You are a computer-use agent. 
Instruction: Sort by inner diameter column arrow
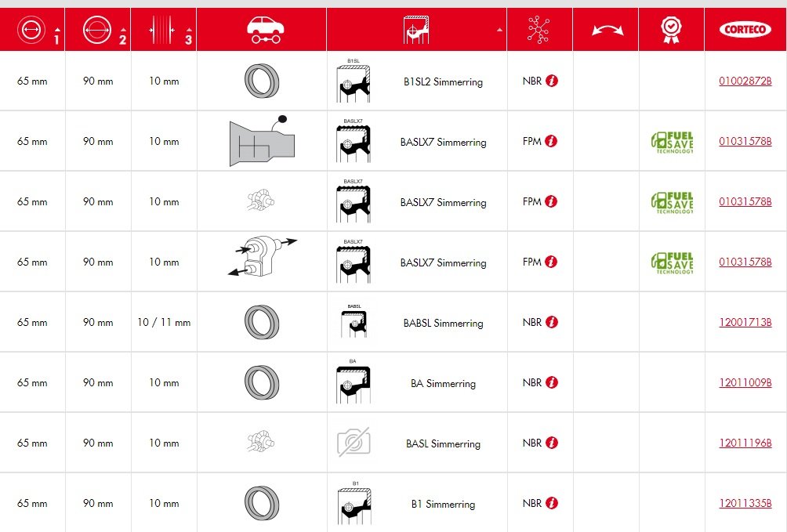coord(57,30)
